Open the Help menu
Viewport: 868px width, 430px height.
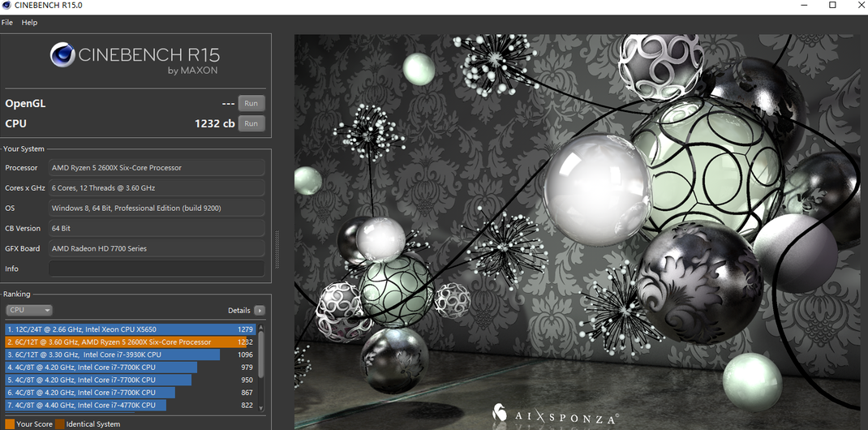pyautogui.click(x=29, y=23)
